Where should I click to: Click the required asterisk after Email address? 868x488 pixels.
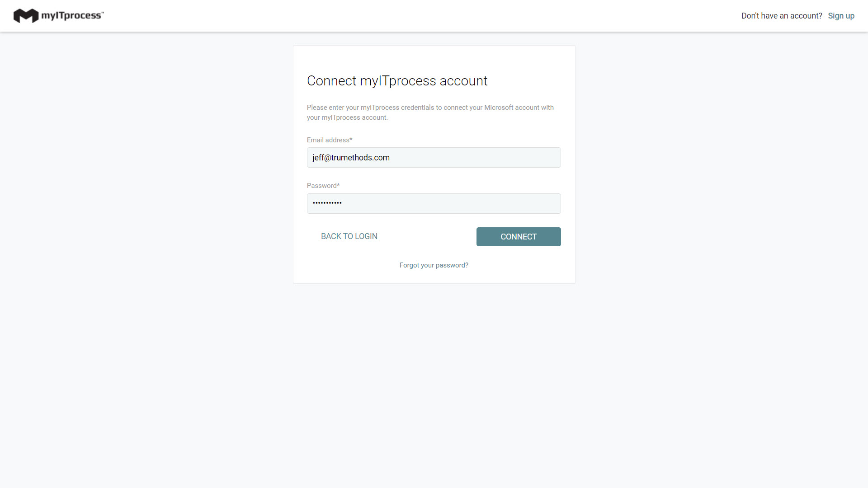pyautogui.click(x=351, y=140)
